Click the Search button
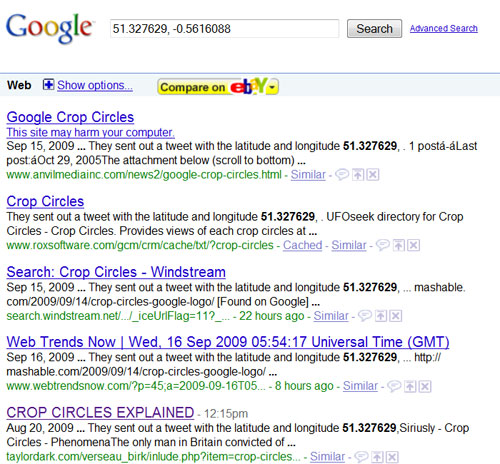The width and height of the screenshot is (500, 464). [374, 29]
